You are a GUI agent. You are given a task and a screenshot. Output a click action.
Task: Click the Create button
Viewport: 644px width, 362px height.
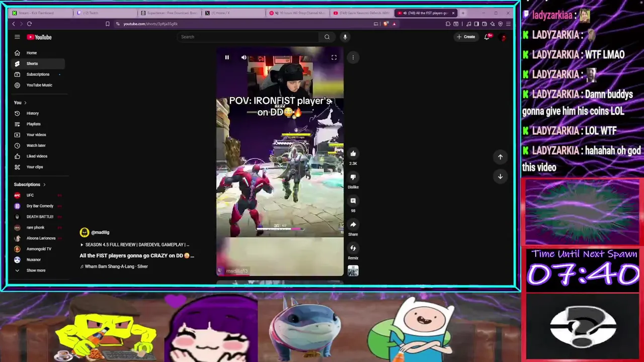point(465,37)
